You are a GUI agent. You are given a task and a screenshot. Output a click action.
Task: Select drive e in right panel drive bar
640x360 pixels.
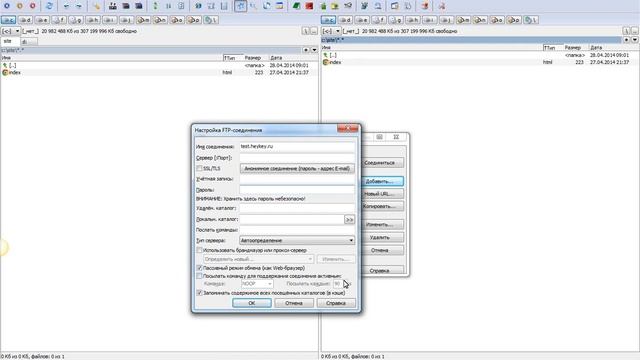362,20
